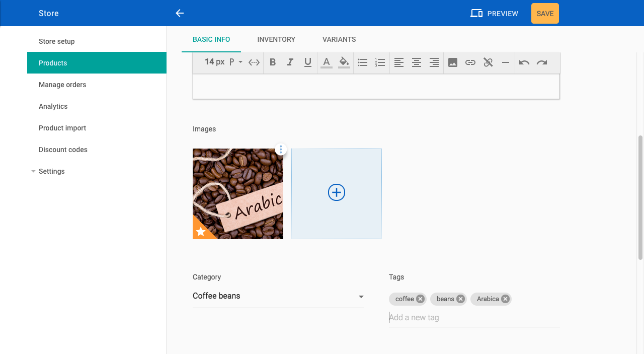This screenshot has width=644, height=354.
Task: Toggle bold formatting in editor
Action: pos(273,62)
